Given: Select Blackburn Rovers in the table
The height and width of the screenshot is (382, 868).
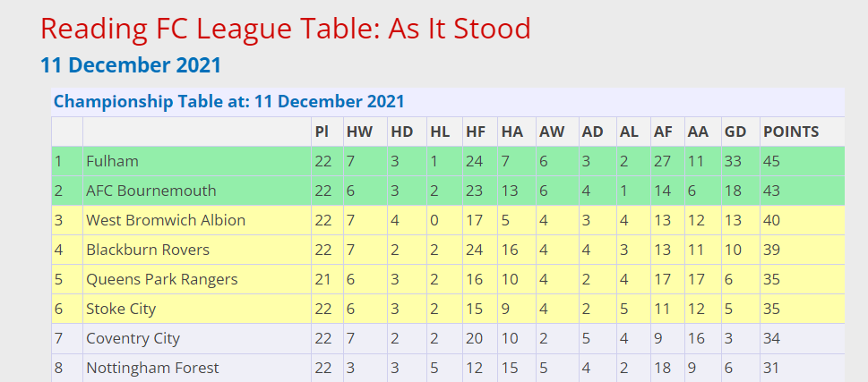Looking at the screenshot, I should [x=148, y=250].
